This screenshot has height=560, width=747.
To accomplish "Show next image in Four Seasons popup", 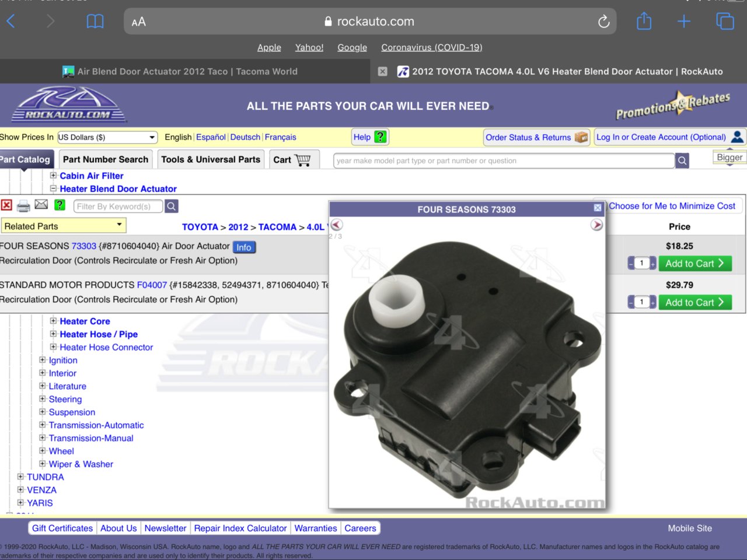I will click(x=596, y=225).
